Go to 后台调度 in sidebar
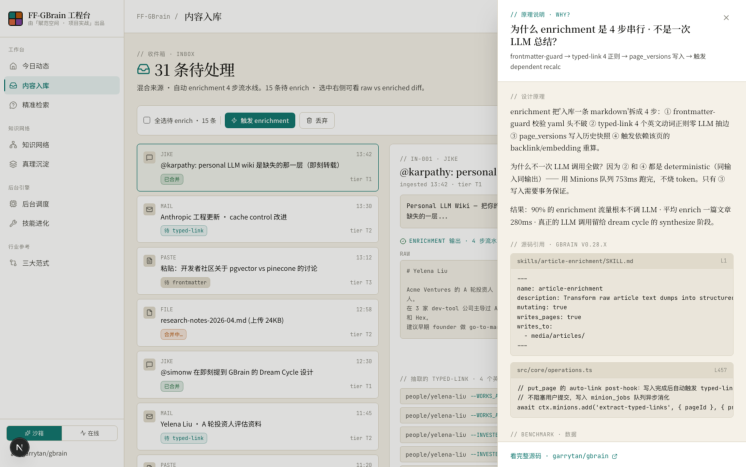The height and width of the screenshot is (467, 746). tap(62, 204)
